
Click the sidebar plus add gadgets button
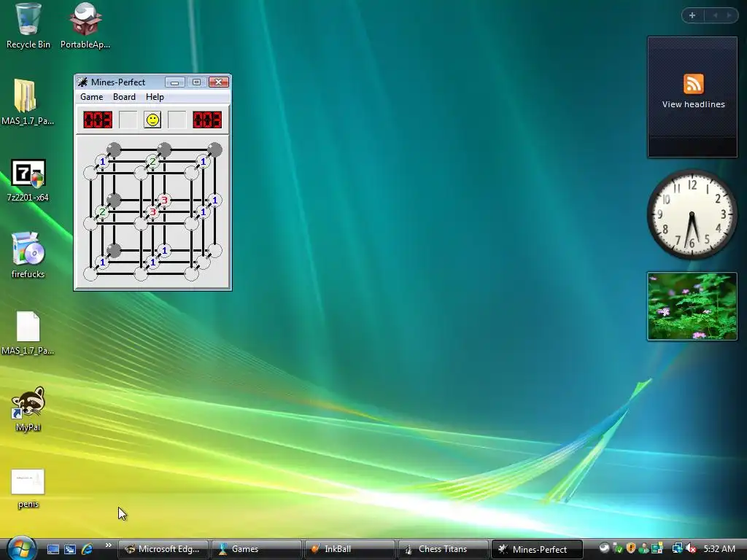[x=692, y=15]
